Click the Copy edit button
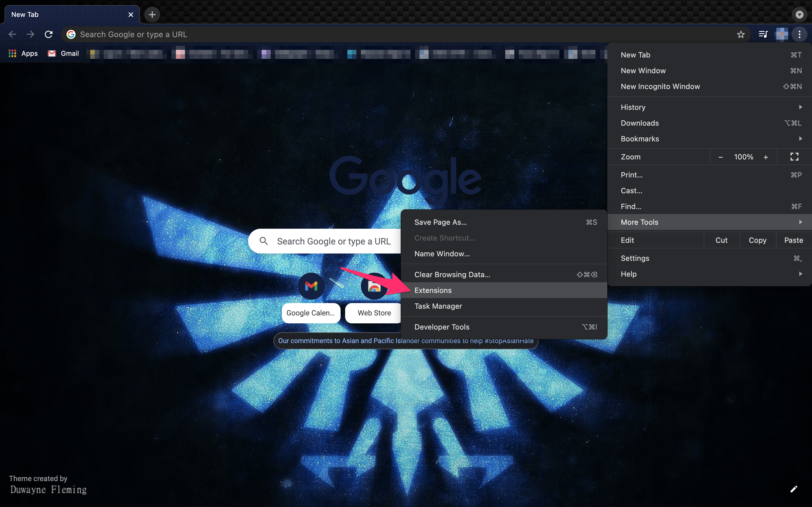 [757, 240]
